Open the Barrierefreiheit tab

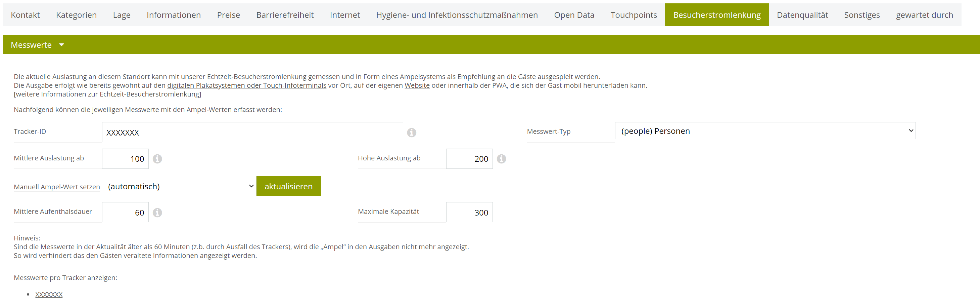point(285,15)
